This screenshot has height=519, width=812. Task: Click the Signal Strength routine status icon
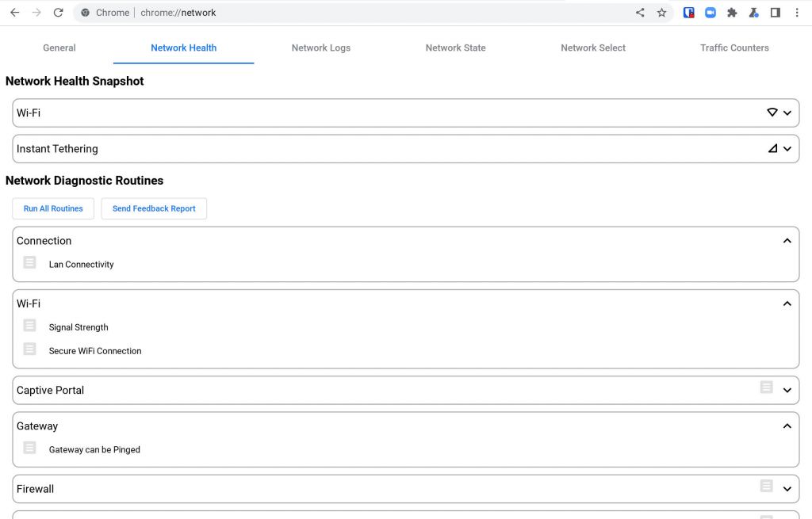[x=29, y=325]
